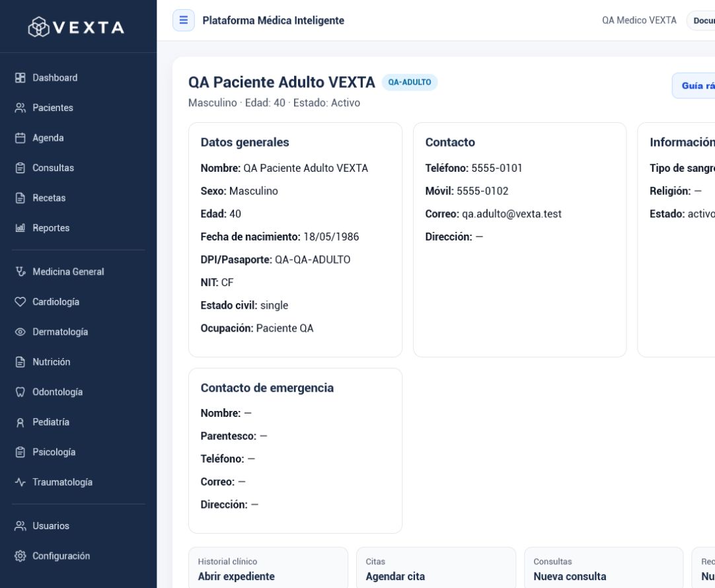Open Traumatología via the pulse icon
The image size is (715, 588).
point(20,482)
